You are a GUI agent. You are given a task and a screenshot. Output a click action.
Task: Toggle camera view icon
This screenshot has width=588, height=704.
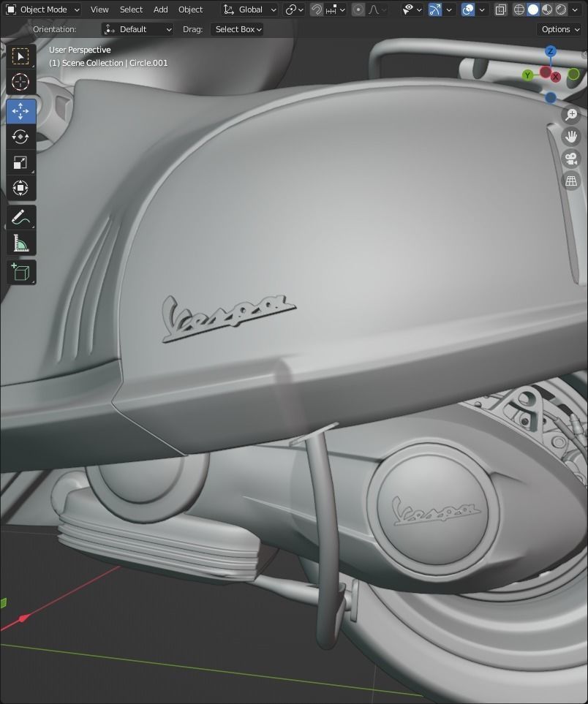(x=571, y=159)
